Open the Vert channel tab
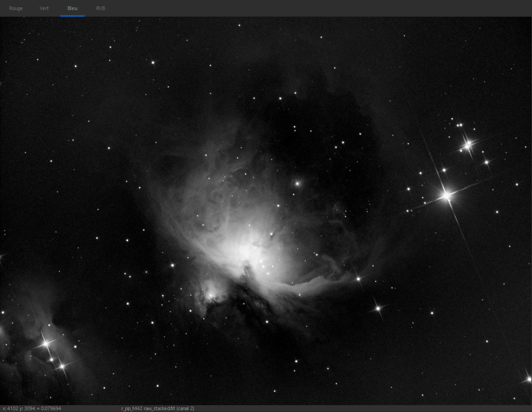Image resolution: width=532 pixels, height=412 pixels. (44, 8)
